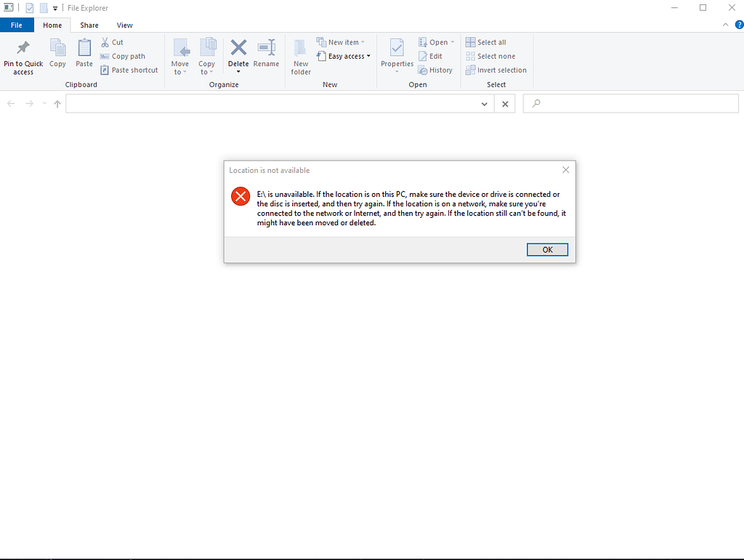
Task: Collapse the ribbon with the chevron
Action: click(x=726, y=25)
